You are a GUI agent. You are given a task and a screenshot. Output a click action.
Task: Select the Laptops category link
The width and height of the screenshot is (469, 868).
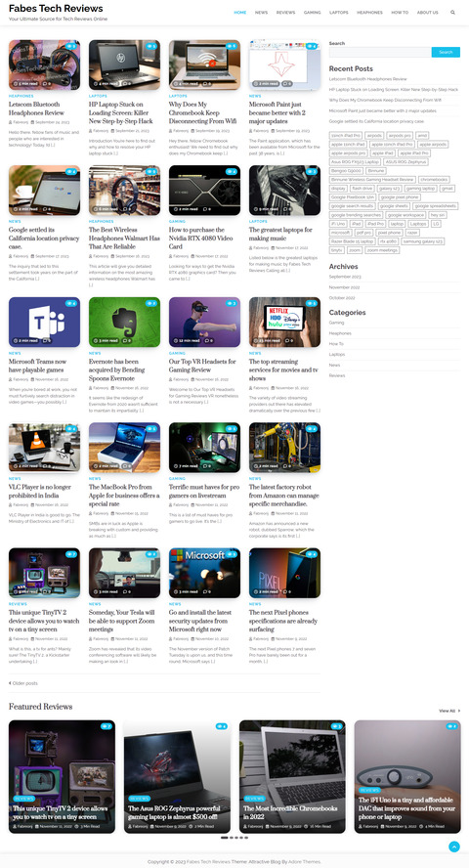point(337,354)
